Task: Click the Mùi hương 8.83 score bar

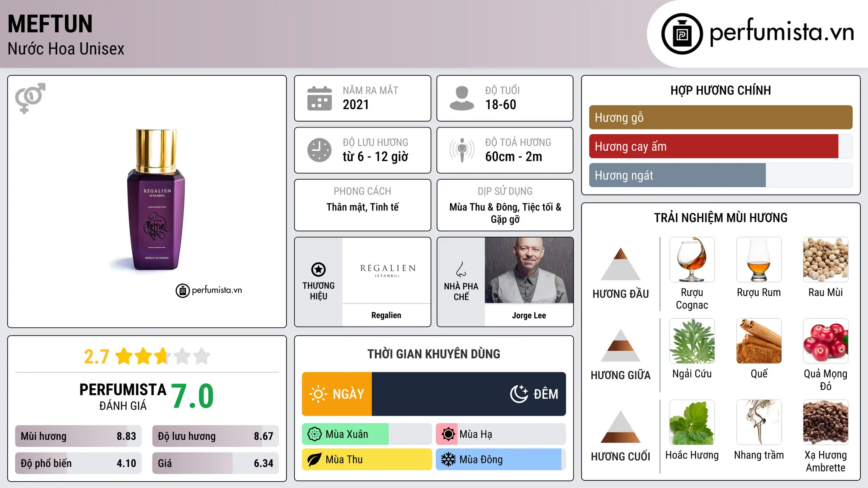Action: [x=78, y=436]
